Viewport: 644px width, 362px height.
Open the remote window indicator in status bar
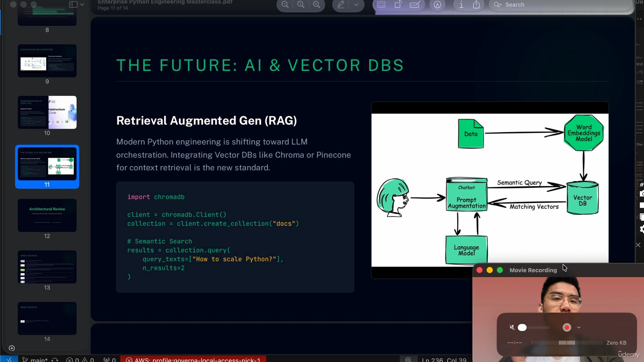pos(9,359)
